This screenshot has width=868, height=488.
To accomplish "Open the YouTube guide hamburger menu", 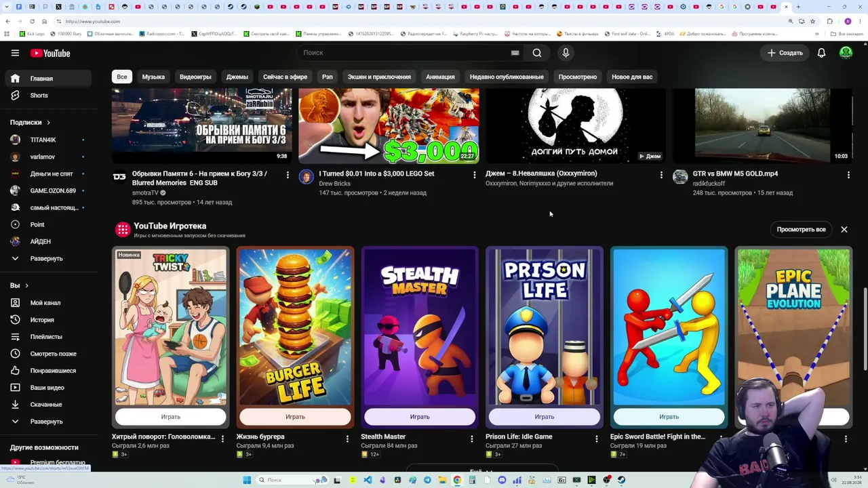I will pyautogui.click(x=15, y=53).
